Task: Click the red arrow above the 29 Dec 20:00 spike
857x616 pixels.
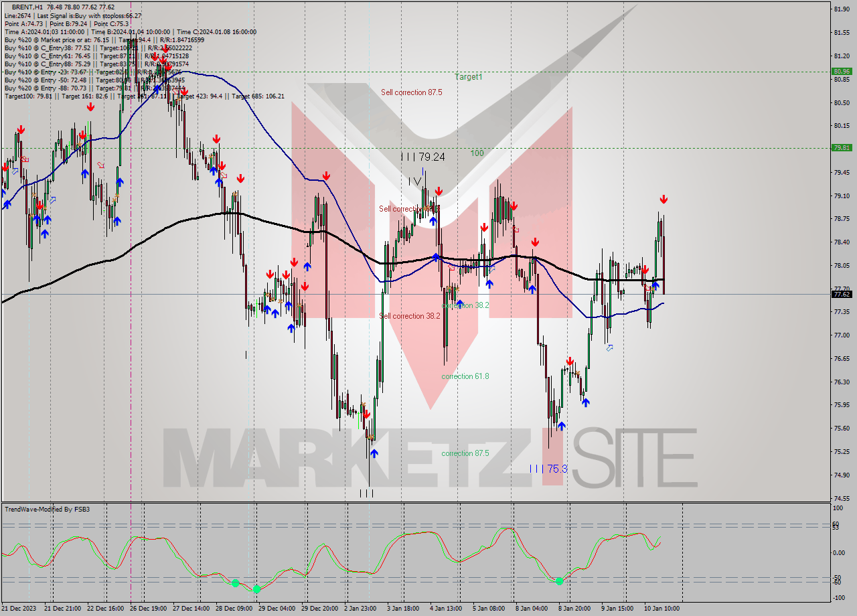Action: pos(326,176)
